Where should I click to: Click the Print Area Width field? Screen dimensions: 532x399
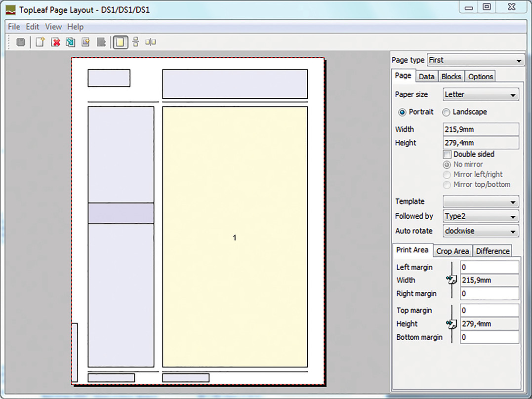click(x=489, y=280)
